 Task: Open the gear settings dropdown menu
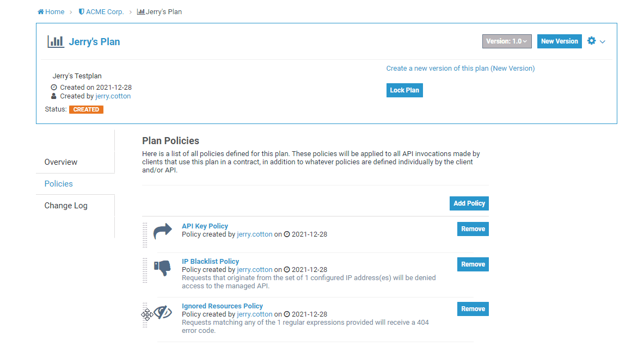tap(596, 41)
